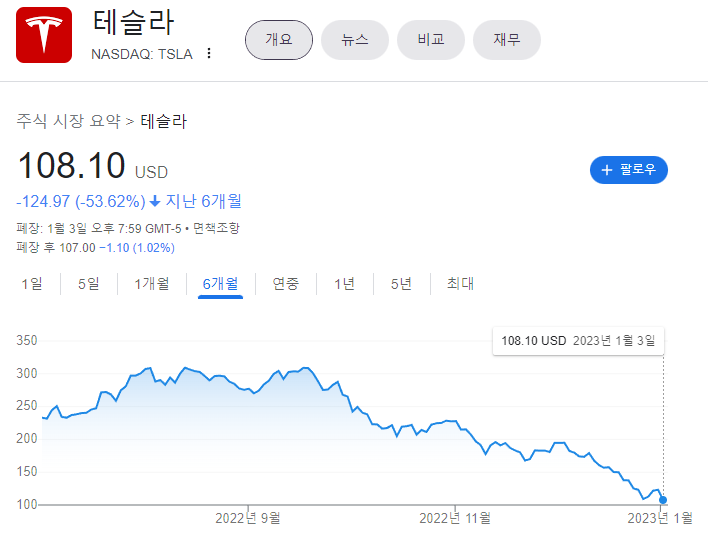Select the 5일 time range
Screen dimensions: 708x539
88,284
